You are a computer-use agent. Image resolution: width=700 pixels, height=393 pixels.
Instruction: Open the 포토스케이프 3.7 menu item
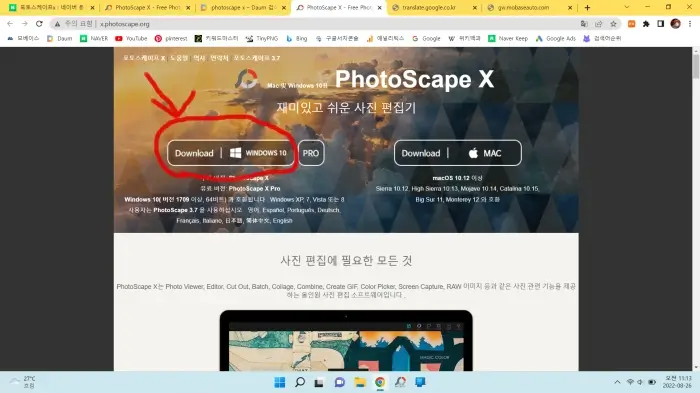257,58
